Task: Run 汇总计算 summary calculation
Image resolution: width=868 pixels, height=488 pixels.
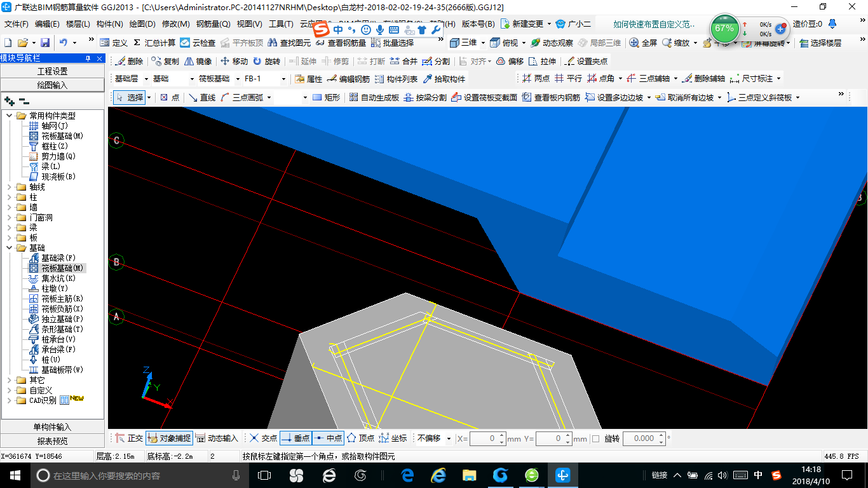Action: click(x=154, y=43)
